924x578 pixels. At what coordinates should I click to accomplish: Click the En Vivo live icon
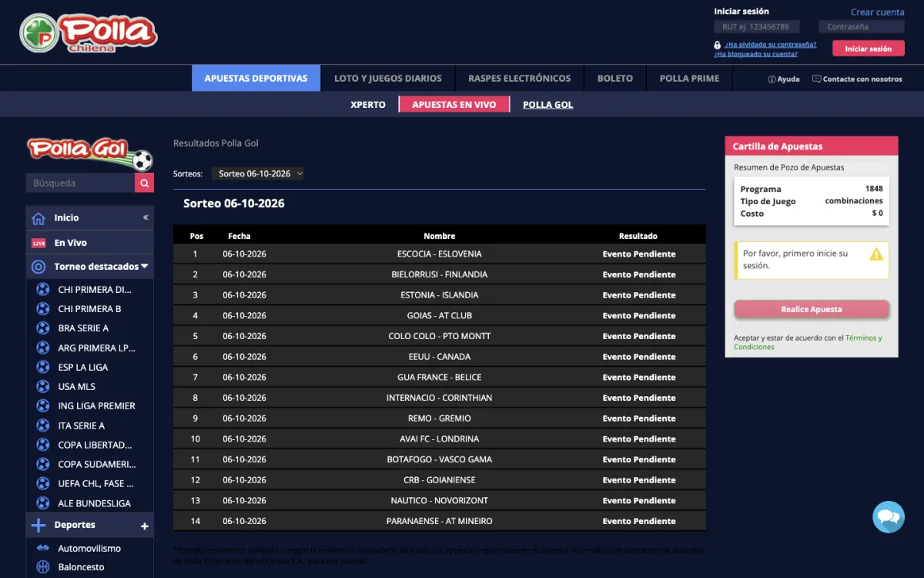(x=38, y=243)
